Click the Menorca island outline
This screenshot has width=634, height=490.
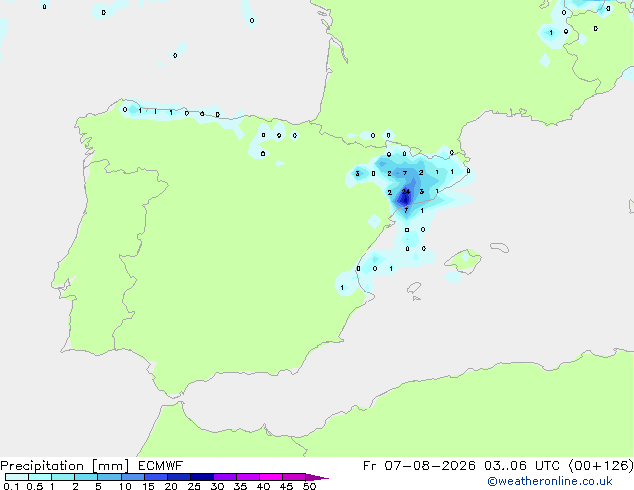[499, 247]
